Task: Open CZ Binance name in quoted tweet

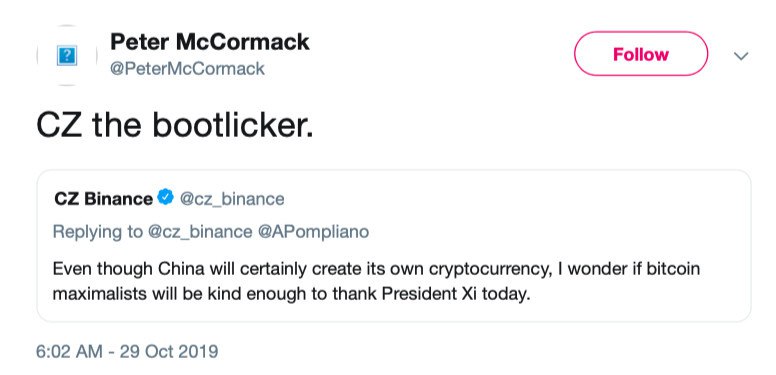Action: (103, 199)
